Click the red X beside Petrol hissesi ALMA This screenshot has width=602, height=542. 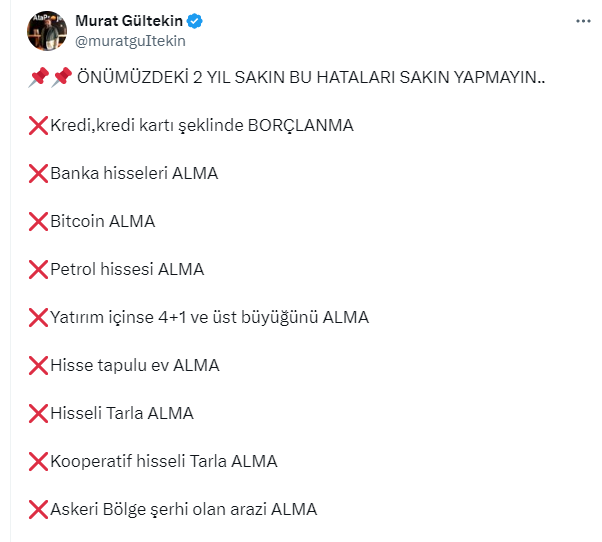tap(39, 270)
